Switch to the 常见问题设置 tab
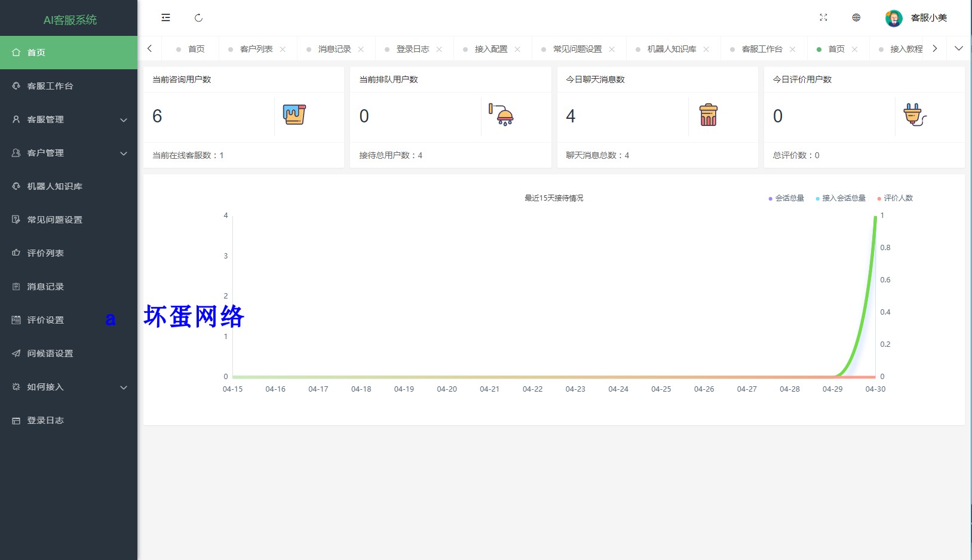972x560 pixels. click(x=578, y=49)
